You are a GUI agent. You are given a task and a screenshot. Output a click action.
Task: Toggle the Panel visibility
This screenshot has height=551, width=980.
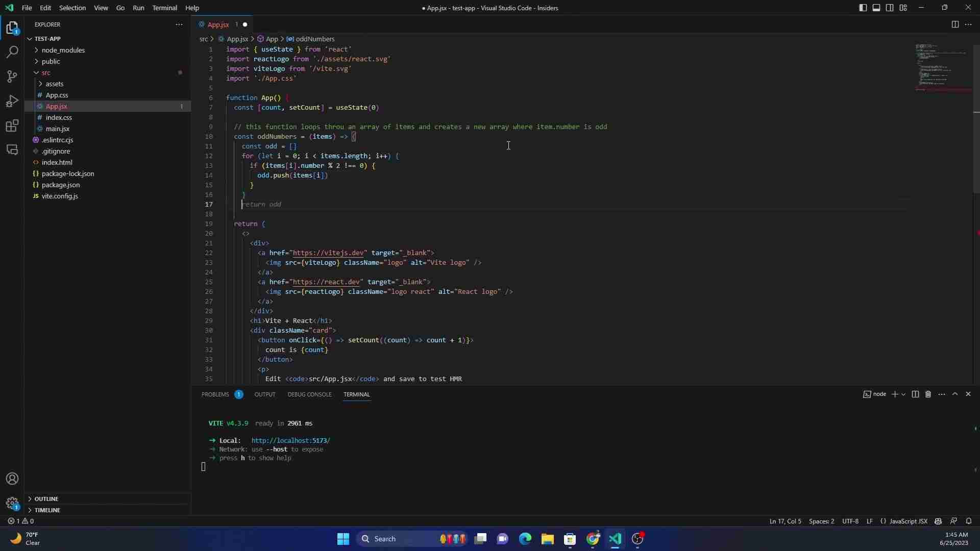click(x=876, y=8)
